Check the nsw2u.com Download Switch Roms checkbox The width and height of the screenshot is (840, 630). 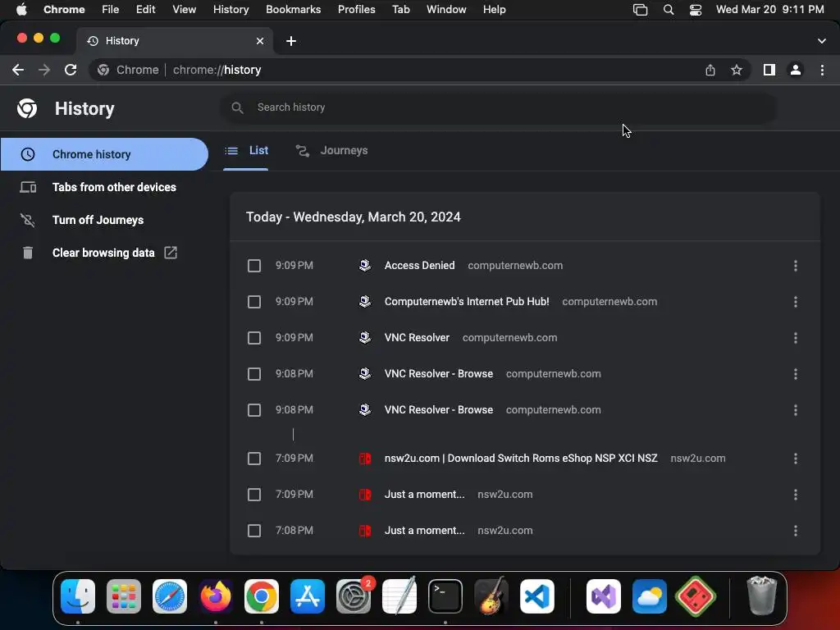254,459
